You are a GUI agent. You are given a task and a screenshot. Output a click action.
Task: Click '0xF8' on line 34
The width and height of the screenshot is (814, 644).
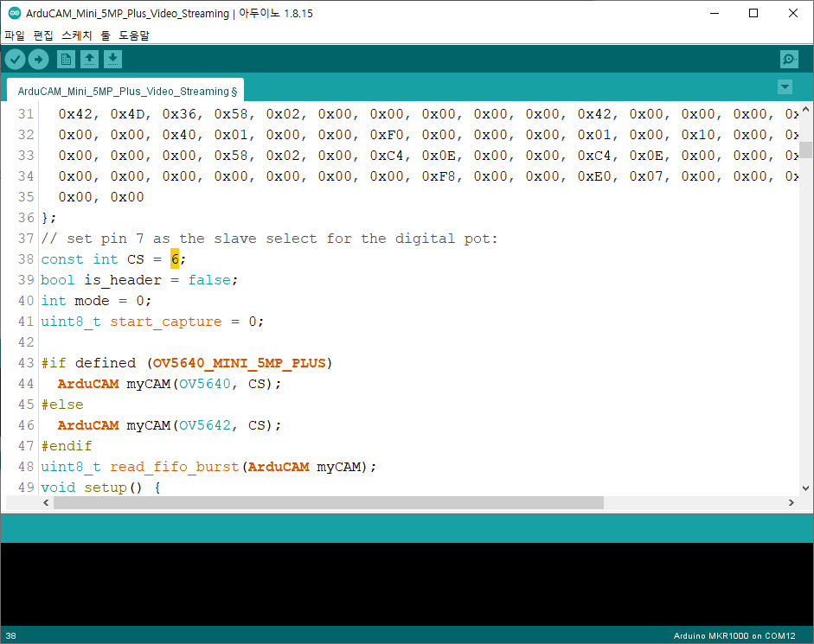[x=439, y=176]
